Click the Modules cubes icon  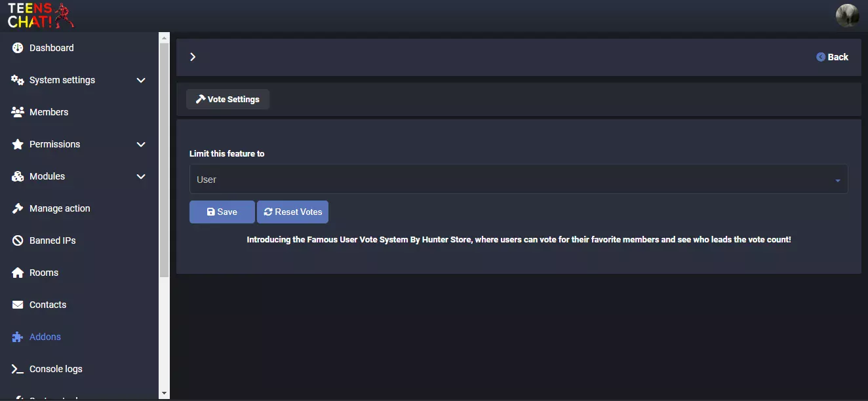pos(18,176)
